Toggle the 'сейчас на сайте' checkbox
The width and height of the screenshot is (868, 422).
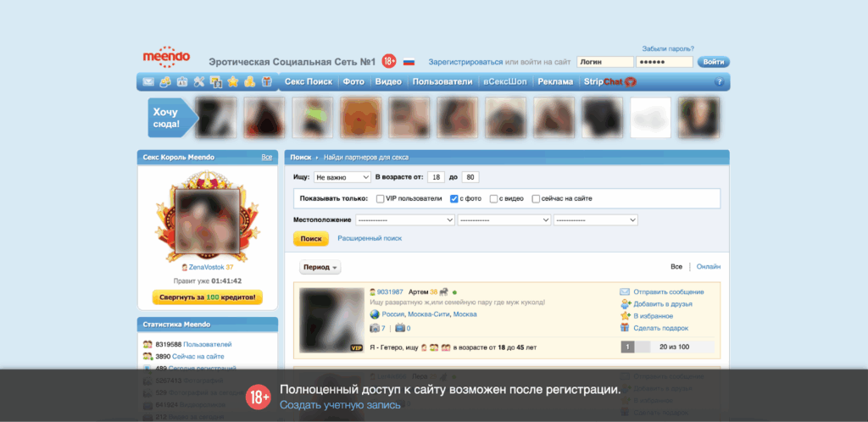click(536, 198)
